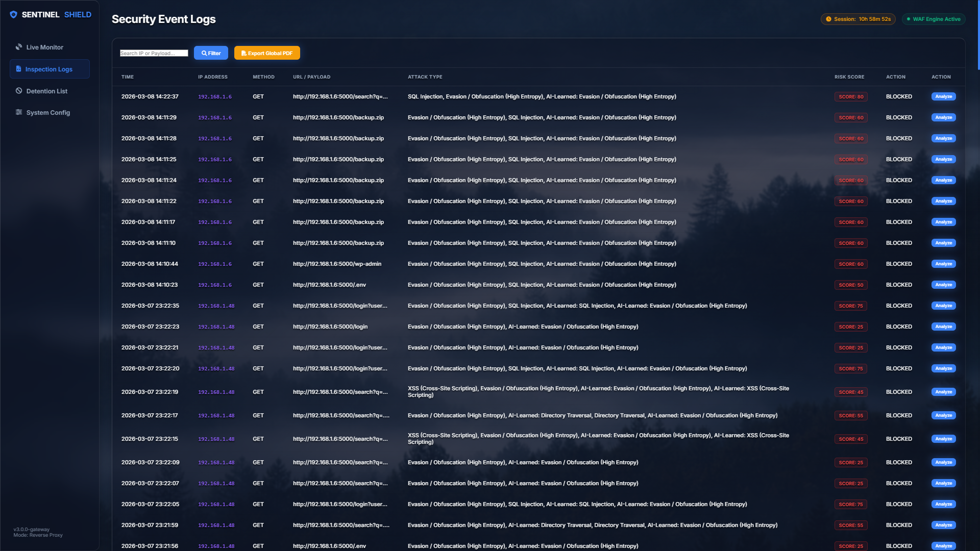Analyze the /wp-admin request at 14:10:44
The width and height of the screenshot is (980, 551).
pos(943,264)
